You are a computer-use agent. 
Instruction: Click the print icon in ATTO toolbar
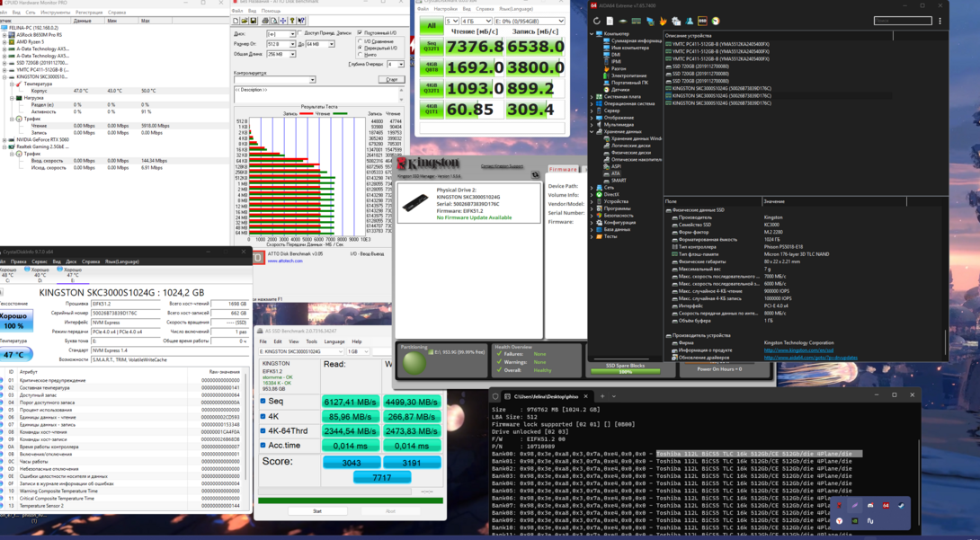pyautogui.click(x=265, y=21)
